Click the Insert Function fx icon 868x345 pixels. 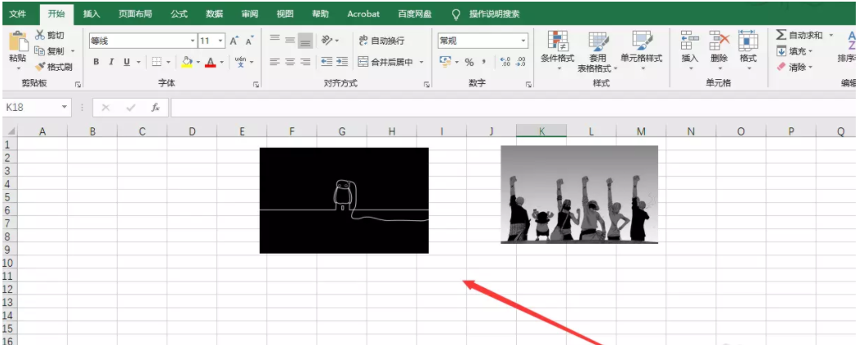tap(155, 108)
